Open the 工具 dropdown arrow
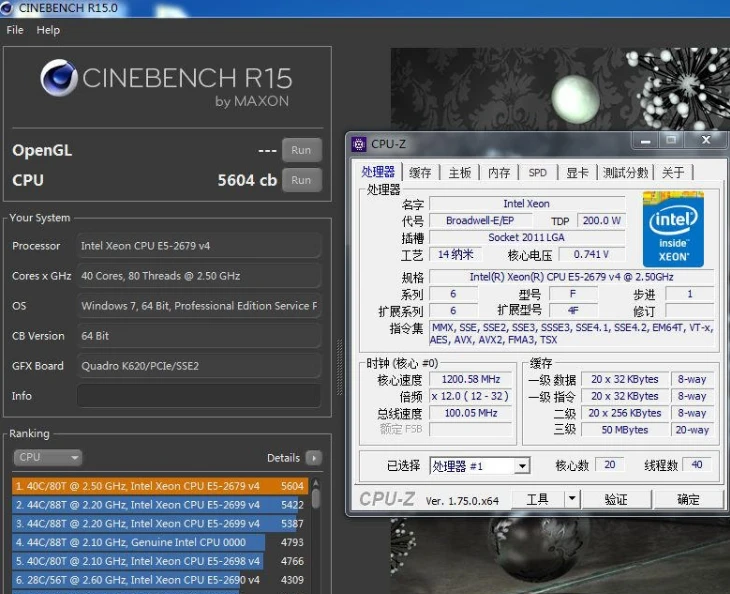 572,500
